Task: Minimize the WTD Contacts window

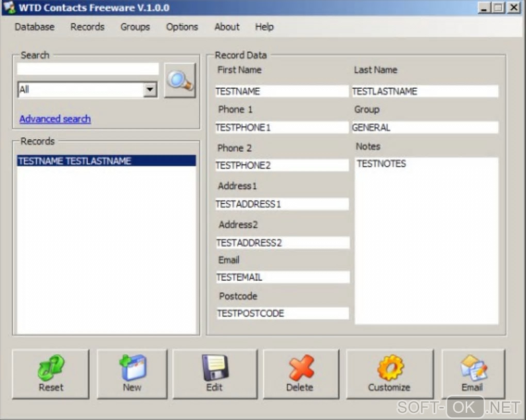Action: point(483,7)
